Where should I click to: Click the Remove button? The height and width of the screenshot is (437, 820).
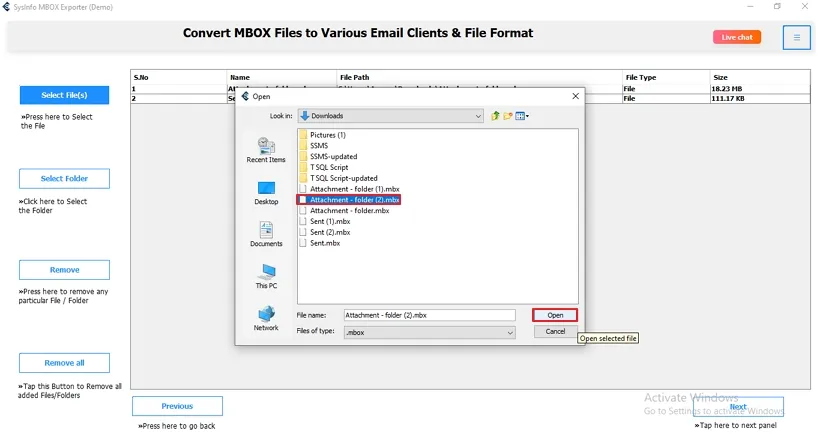coord(64,270)
